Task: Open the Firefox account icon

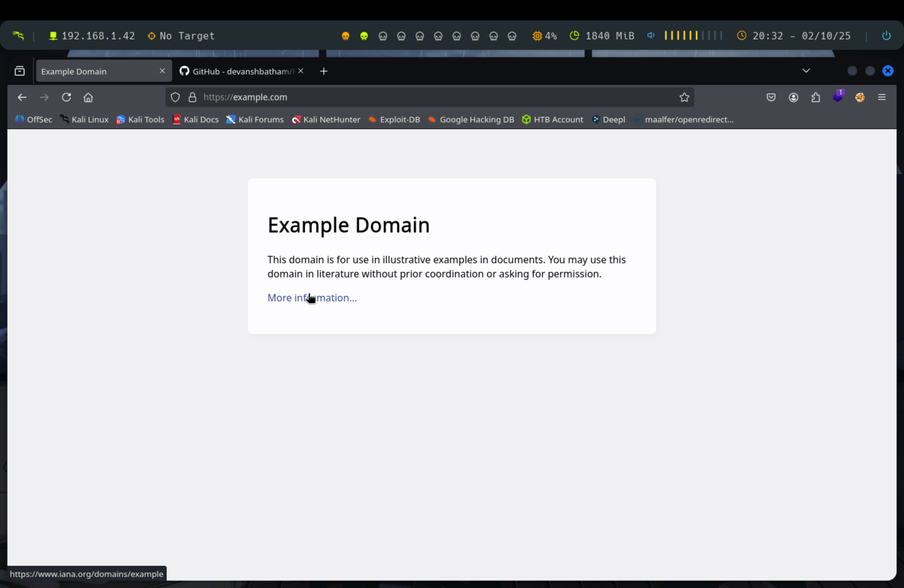Action: (793, 97)
